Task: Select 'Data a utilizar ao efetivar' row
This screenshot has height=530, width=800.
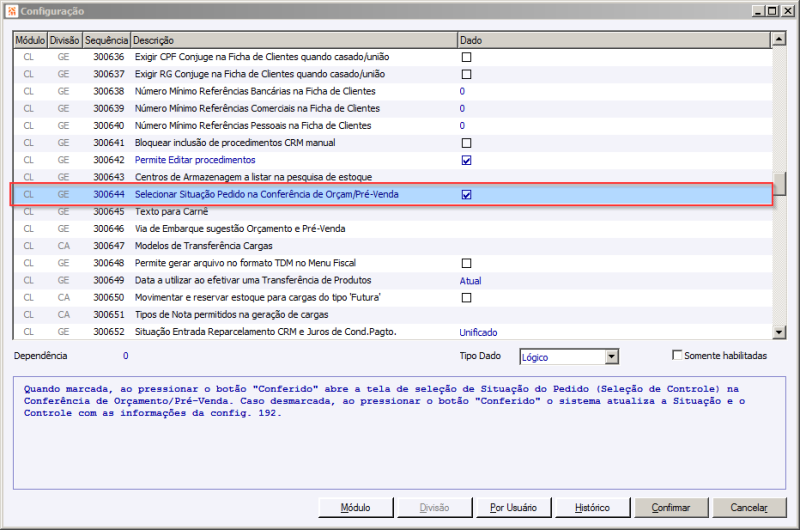Action: point(392,280)
